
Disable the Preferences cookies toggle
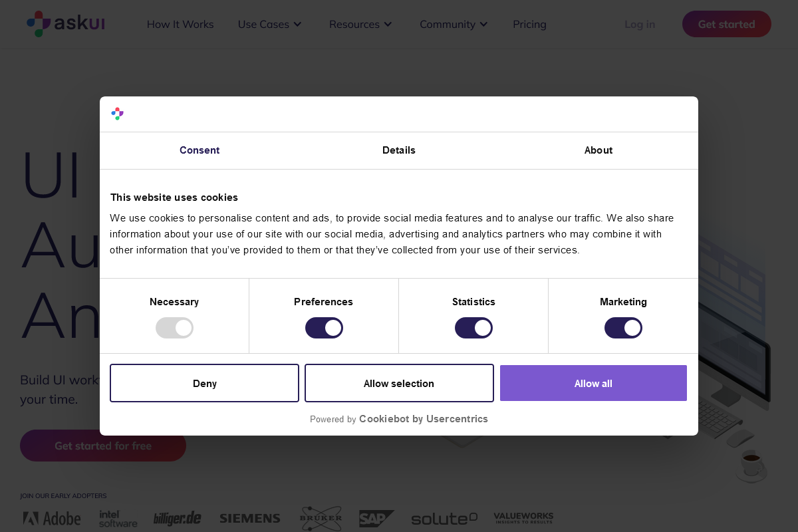[x=324, y=328]
